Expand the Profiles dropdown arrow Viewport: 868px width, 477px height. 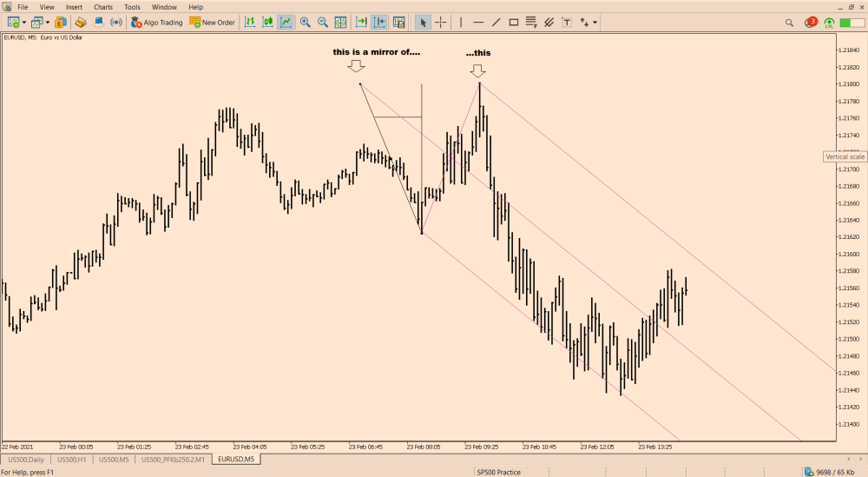pyautogui.click(x=48, y=23)
